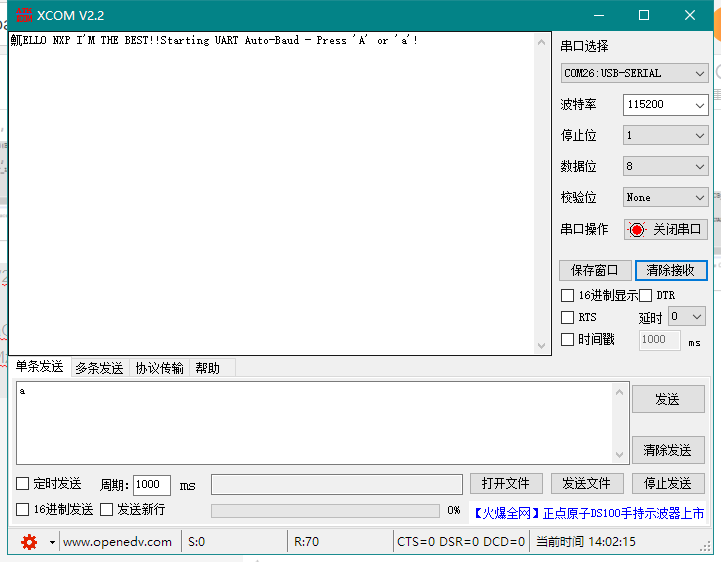Toggle the RTS checkbox

click(x=567, y=317)
